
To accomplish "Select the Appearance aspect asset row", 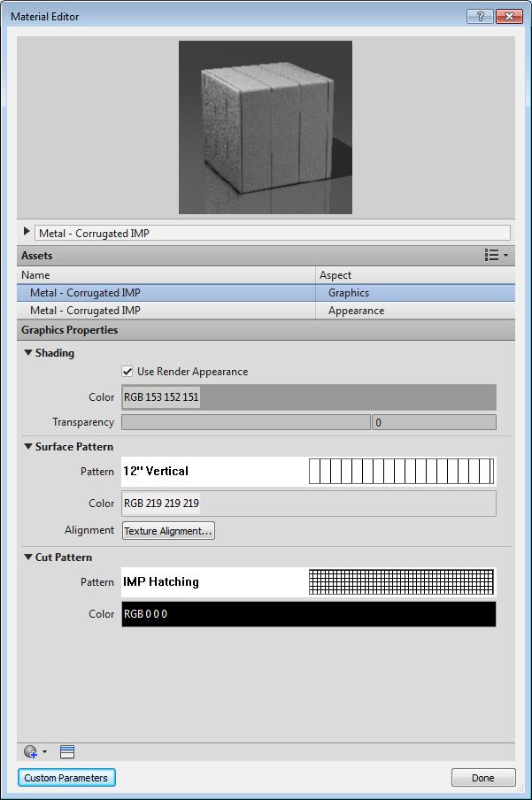I will coord(266,311).
